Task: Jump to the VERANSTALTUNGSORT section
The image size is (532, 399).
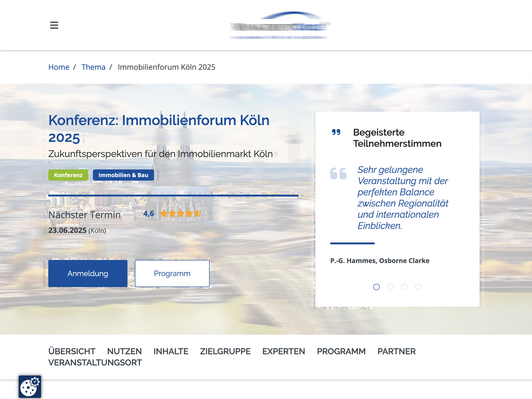Action: click(95, 363)
